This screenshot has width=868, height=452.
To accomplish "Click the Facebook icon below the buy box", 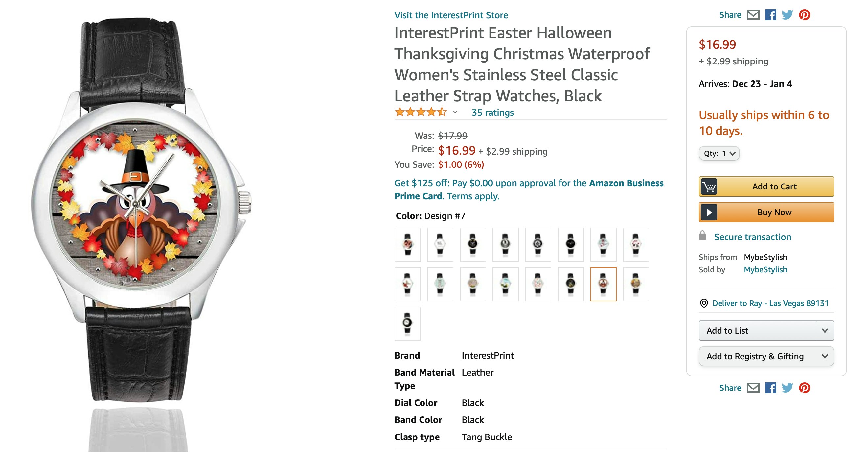I will 770,388.
